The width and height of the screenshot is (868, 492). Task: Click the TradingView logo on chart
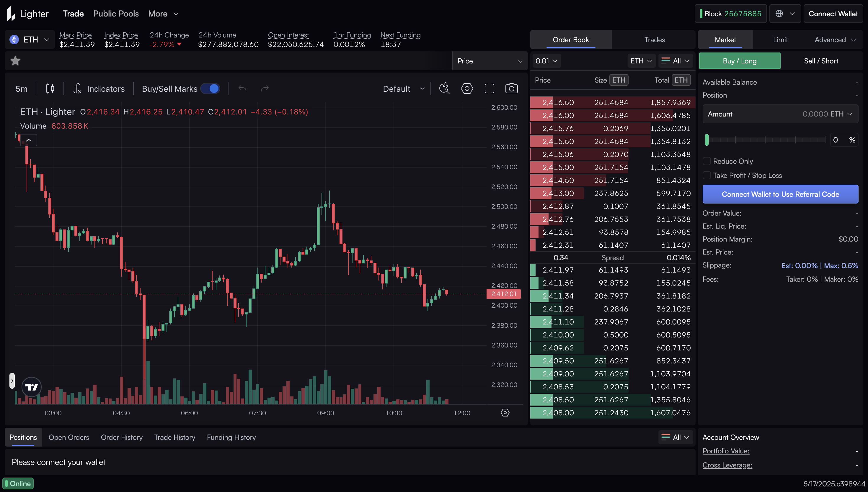pyautogui.click(x=32, y=387)
